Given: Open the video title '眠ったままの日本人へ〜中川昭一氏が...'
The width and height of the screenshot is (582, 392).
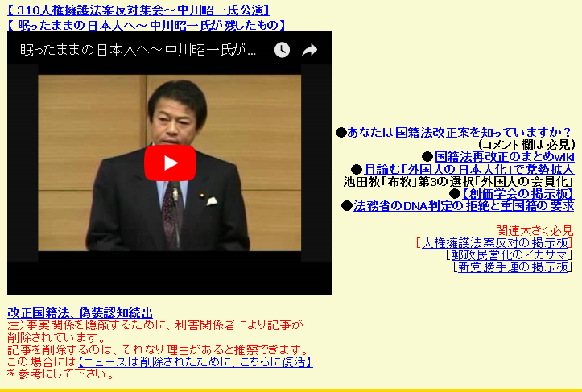Looking at the screenshot, I should 138,50.
